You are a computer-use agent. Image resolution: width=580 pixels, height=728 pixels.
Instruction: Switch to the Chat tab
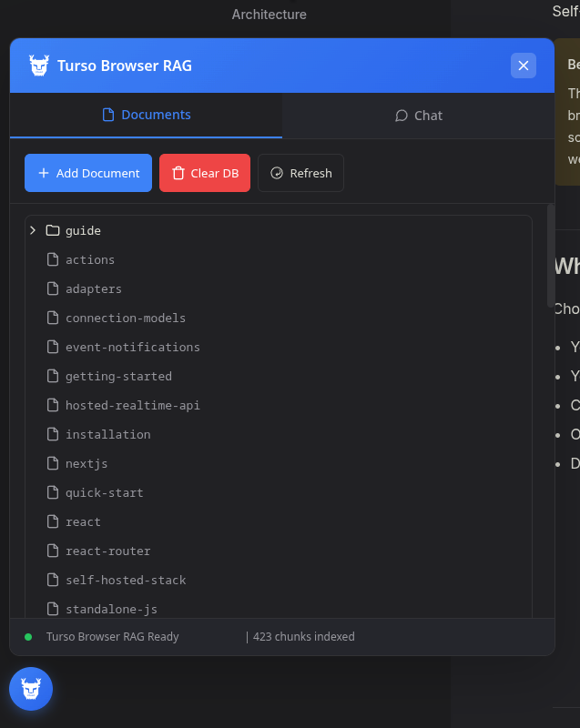click(418, 116)
